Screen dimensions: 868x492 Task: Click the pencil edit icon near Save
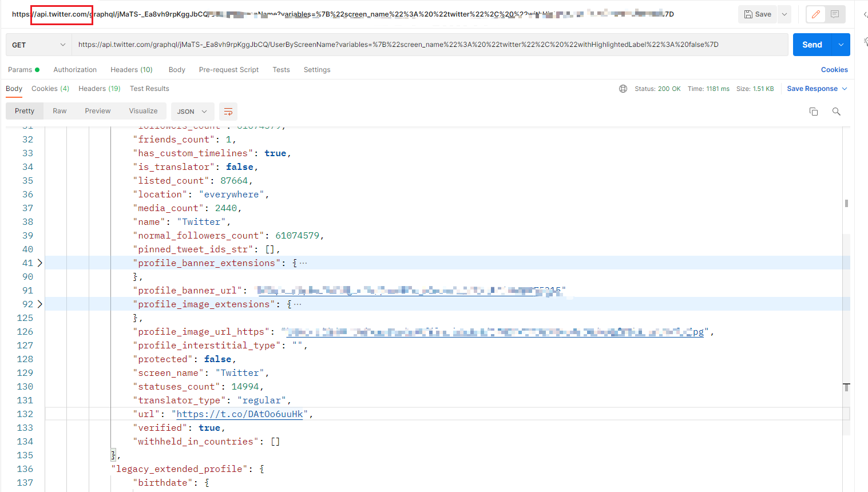(815, 14)
